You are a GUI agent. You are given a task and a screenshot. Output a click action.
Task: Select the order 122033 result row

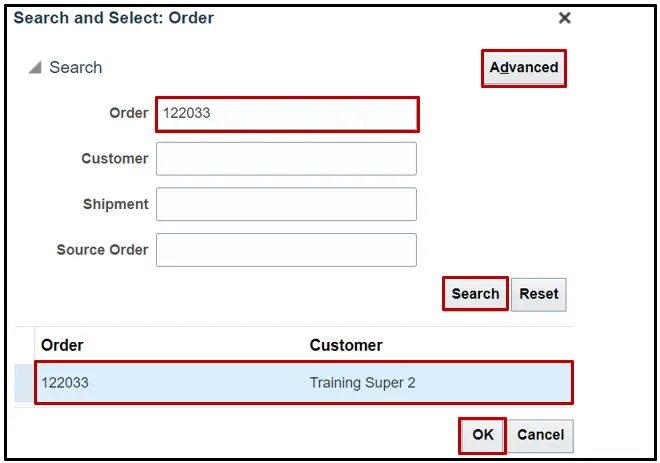[x=200, y=383]
